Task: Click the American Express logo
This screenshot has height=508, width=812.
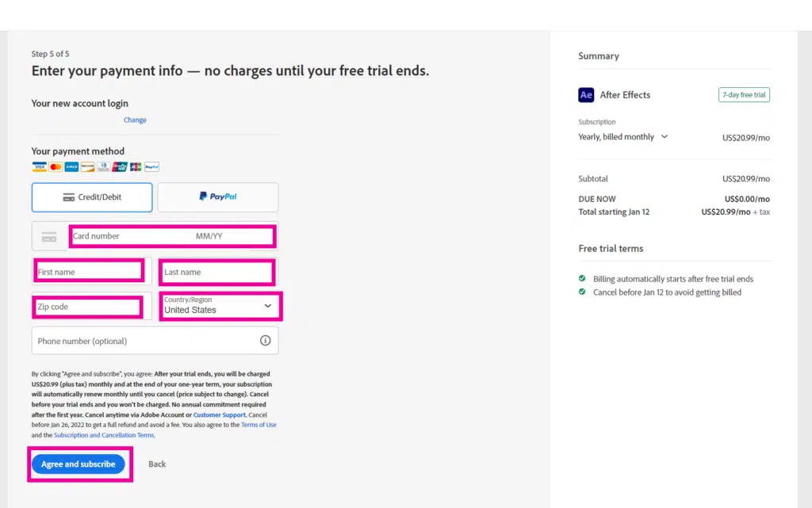Action: 71,167
